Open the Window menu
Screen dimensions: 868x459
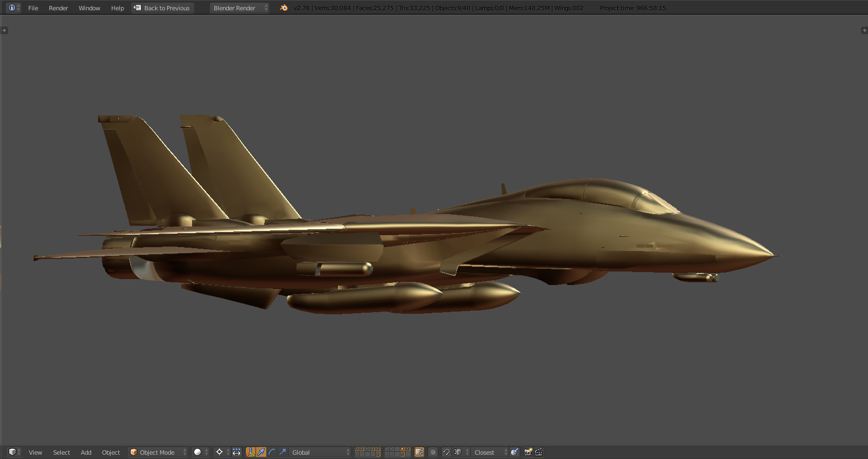89,8
